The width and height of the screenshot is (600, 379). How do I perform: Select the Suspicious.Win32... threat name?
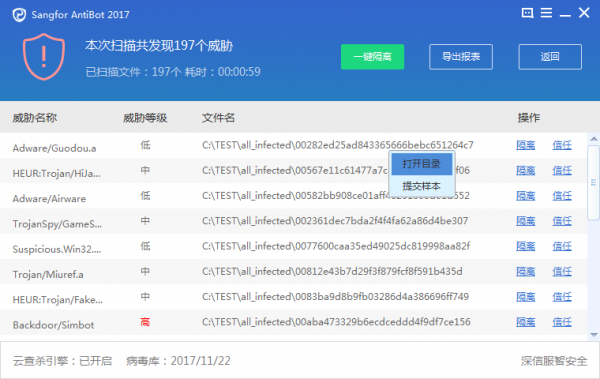pos(57,249)
